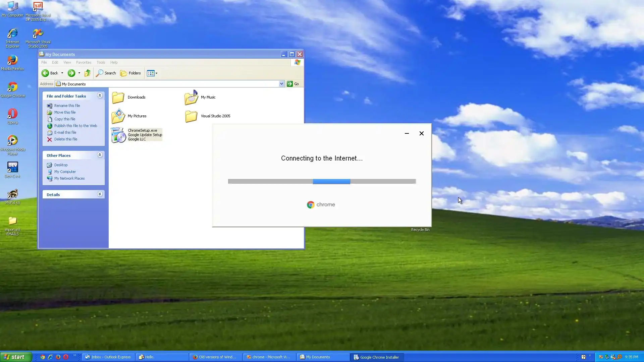Click the green Back arrow
Viewport: 644px width, 362px height.
[x=45, y=73]
